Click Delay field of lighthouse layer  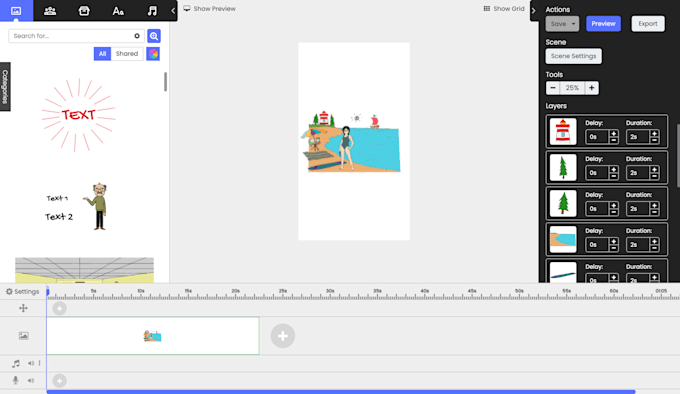click(x=597, y=137)
